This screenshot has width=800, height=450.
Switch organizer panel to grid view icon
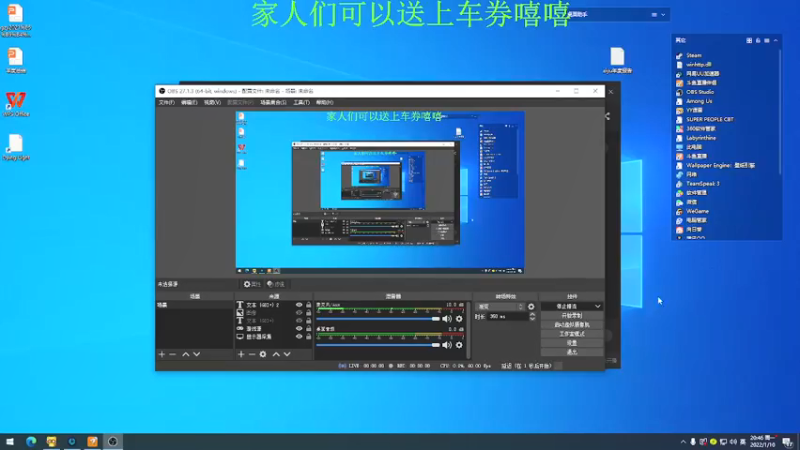click(x=749, y=40)
